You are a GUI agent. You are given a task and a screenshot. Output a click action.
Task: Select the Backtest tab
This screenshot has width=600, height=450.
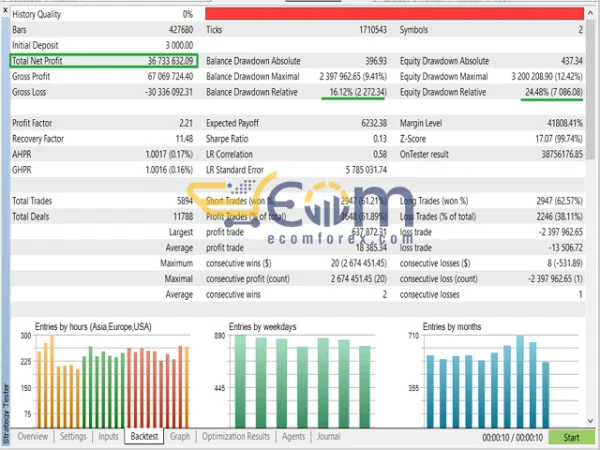[144, 436]
